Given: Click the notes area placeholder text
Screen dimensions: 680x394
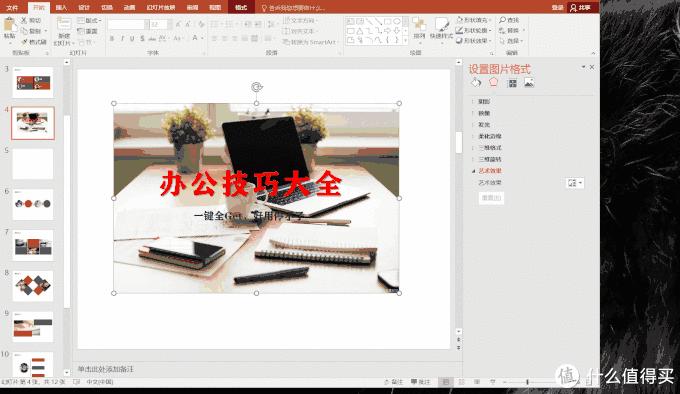Looking at the screenshot, I should click(105, 369).
